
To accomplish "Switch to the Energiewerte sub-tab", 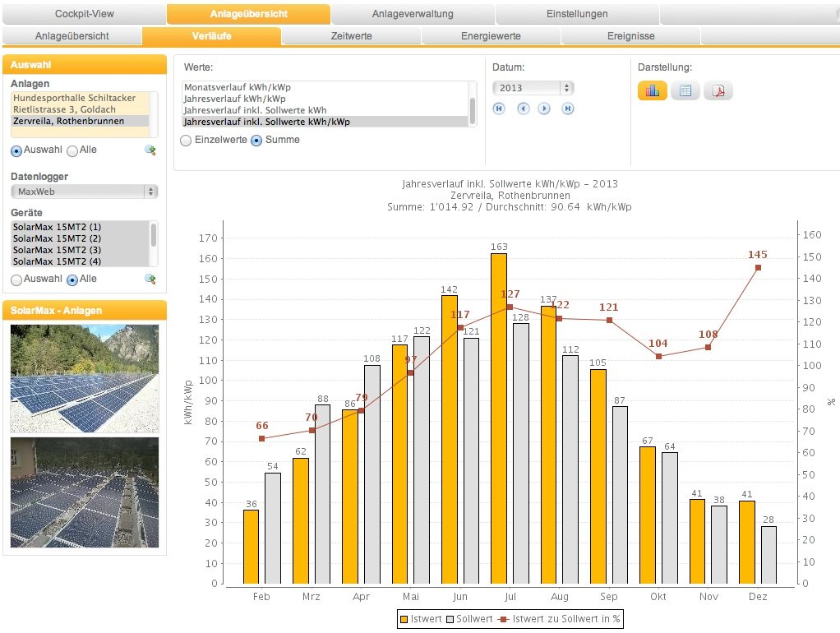I will (x=491, y=36).
